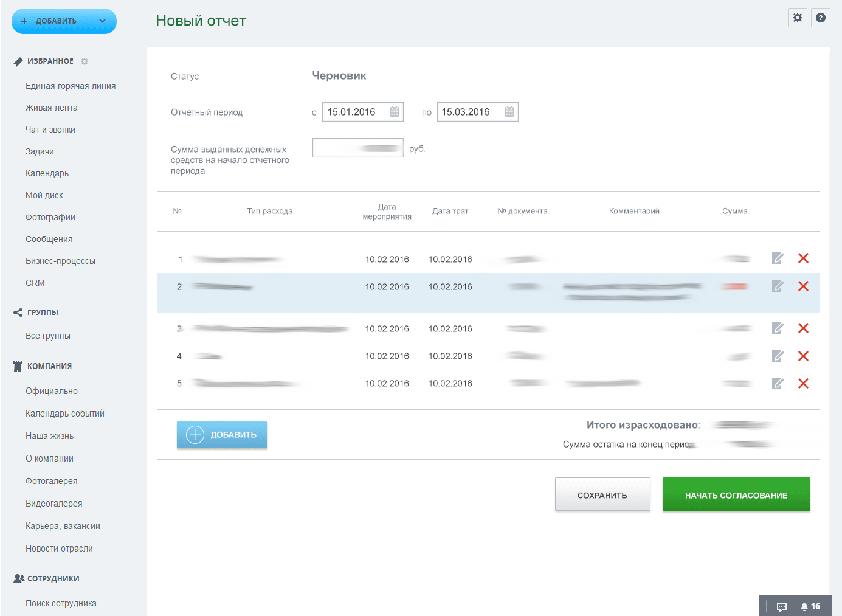Click the pin icon beside Избранное
Screen dimensions: 842x616
tap(18, 61)
